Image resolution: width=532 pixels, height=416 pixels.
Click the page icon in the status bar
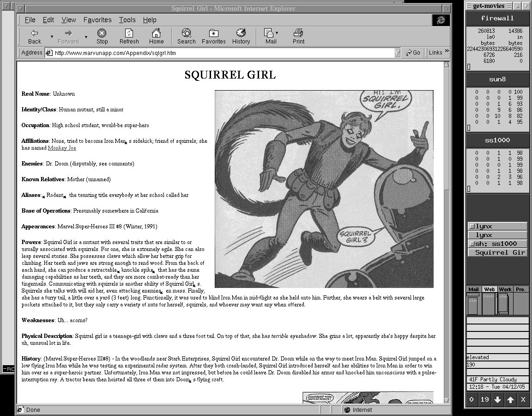pyautogui.click(x=20, y=410)
